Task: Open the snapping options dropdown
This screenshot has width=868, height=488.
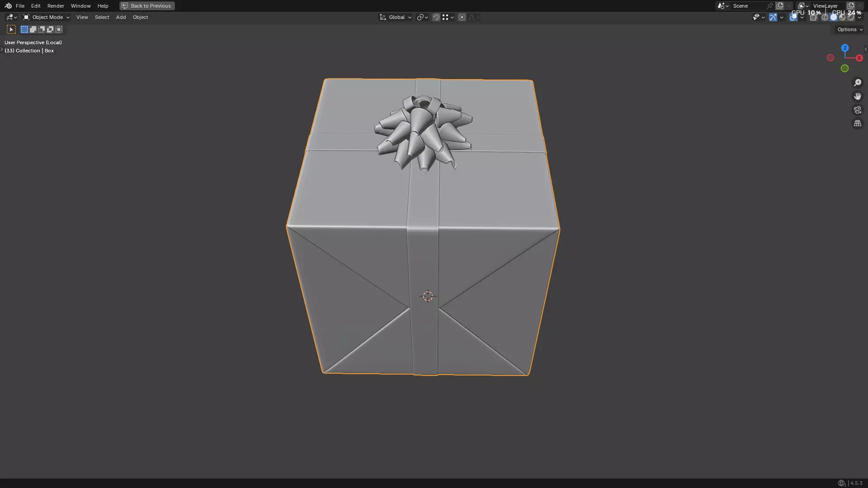Action: coord(448,17)
